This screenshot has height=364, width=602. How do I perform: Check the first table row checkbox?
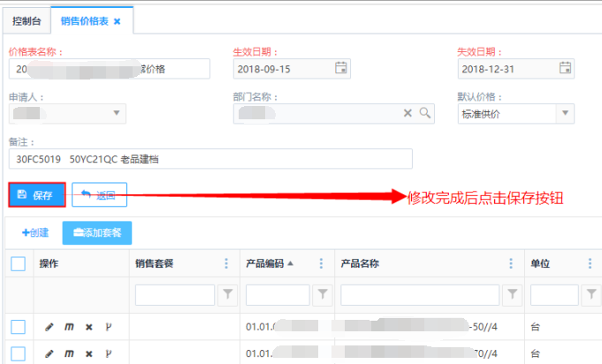tap(18, 327)
